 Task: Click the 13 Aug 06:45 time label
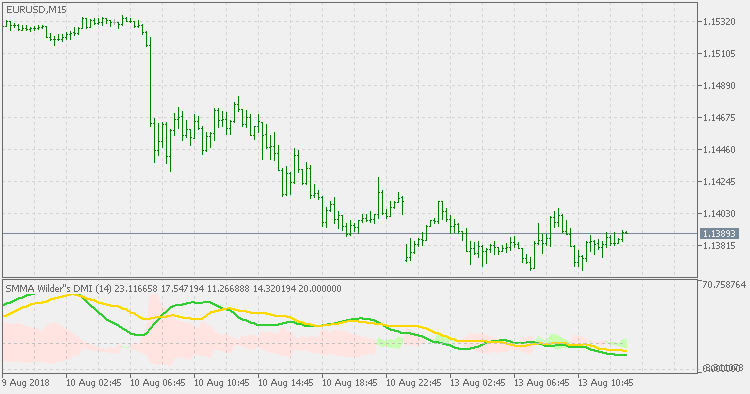pyautogui.click(x=542, y=383)
